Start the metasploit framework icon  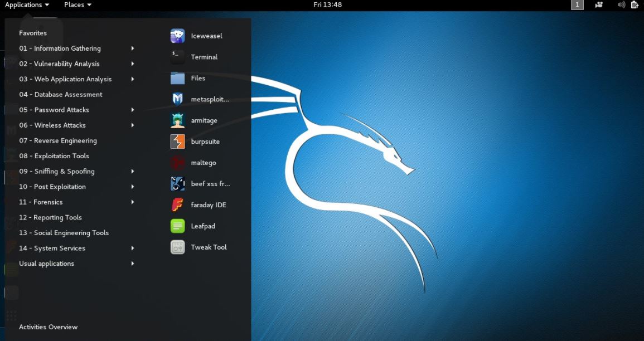(177, 100)
